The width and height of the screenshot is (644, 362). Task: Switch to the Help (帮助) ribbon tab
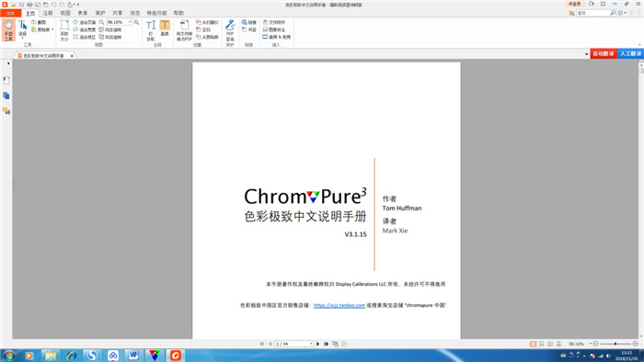click(178, 13)
